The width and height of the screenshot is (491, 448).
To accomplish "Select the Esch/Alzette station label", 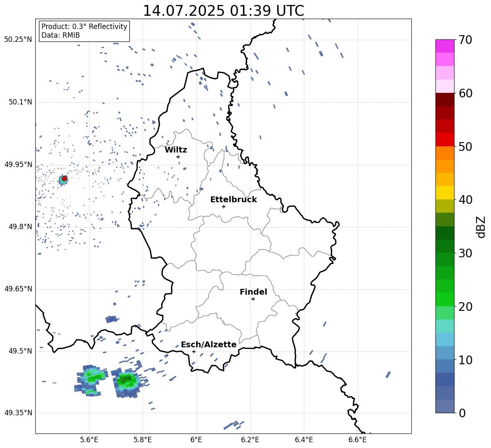I will 209,344.
